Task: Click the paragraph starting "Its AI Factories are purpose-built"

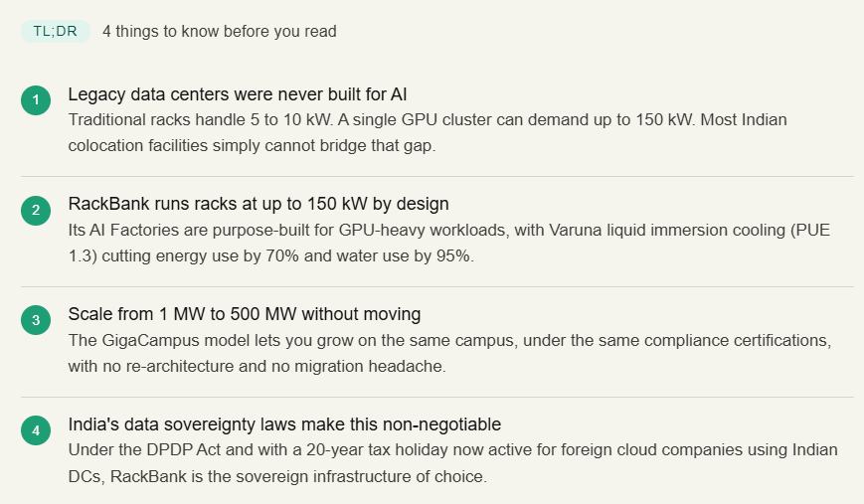Action: tap(447, 243)
